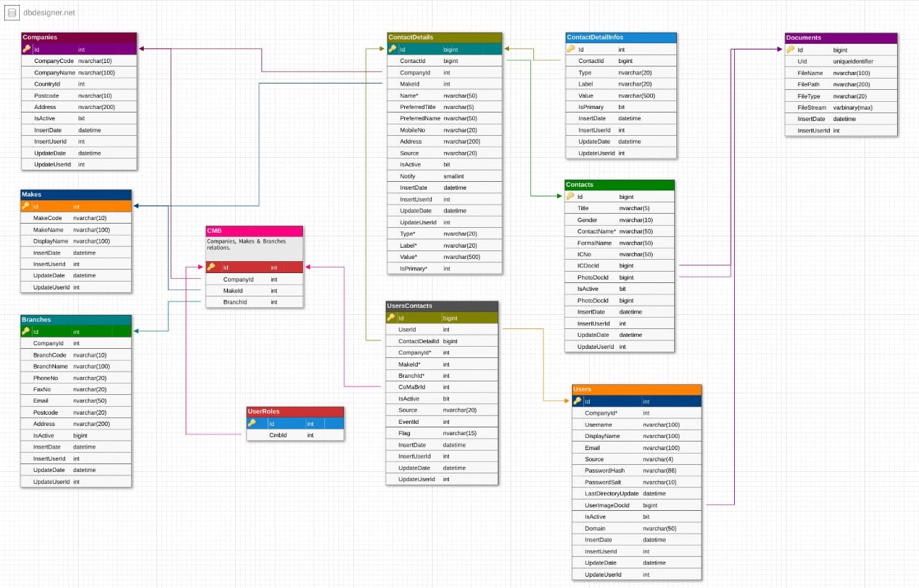Click EventId field in UsersContacts table
919x588 pixels.
[442, 422]
